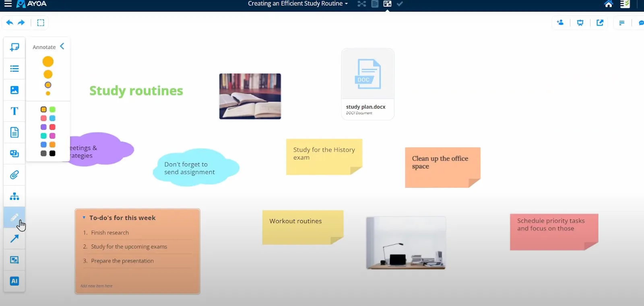Open the study plan.docx file card

coord(367,84)
